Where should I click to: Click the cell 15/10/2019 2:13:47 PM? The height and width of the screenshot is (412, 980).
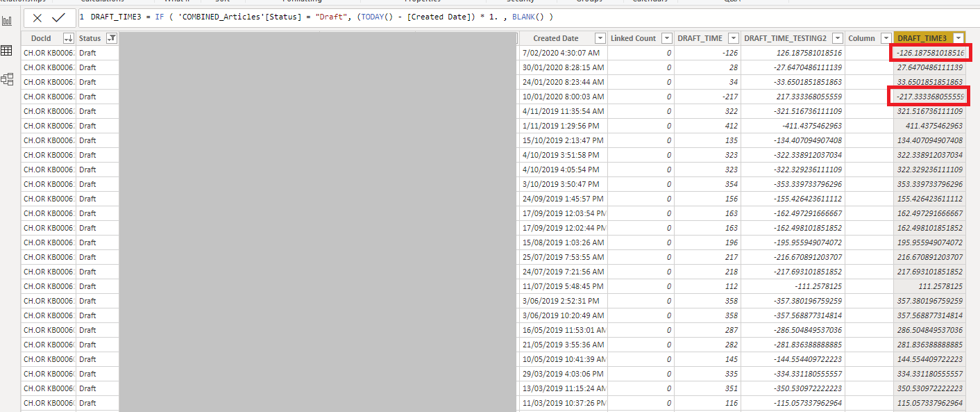coord(563,140)
